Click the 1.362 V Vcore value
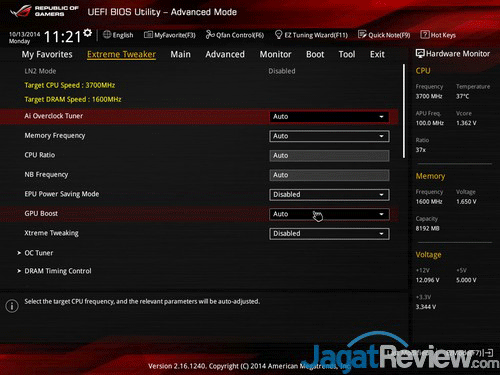 [466, 123]
